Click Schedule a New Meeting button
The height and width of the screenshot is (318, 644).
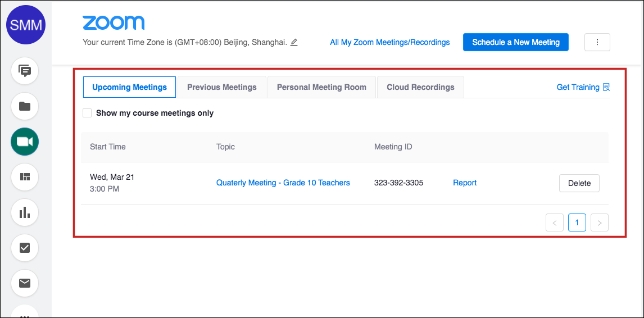pos(516,42)
